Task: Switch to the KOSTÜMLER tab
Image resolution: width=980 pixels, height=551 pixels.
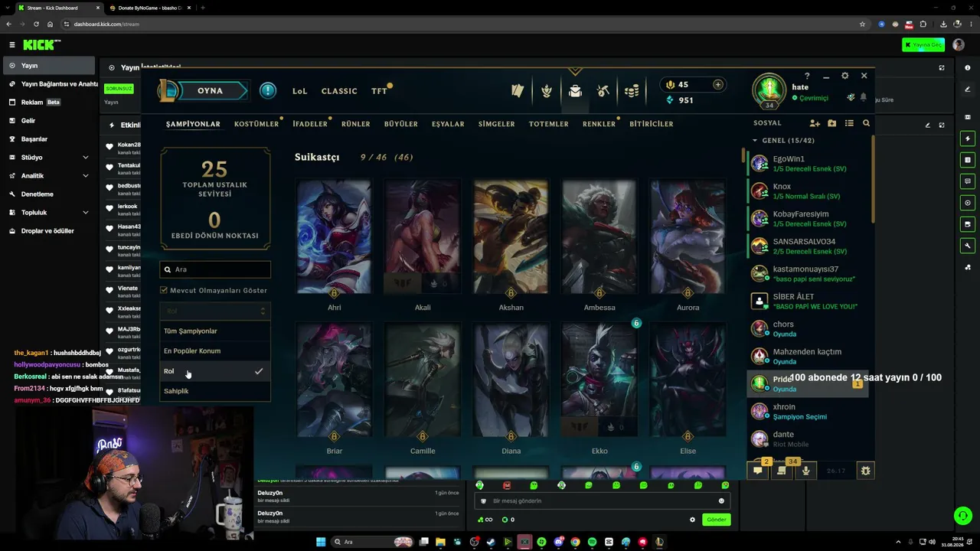Action: (256, 124)
